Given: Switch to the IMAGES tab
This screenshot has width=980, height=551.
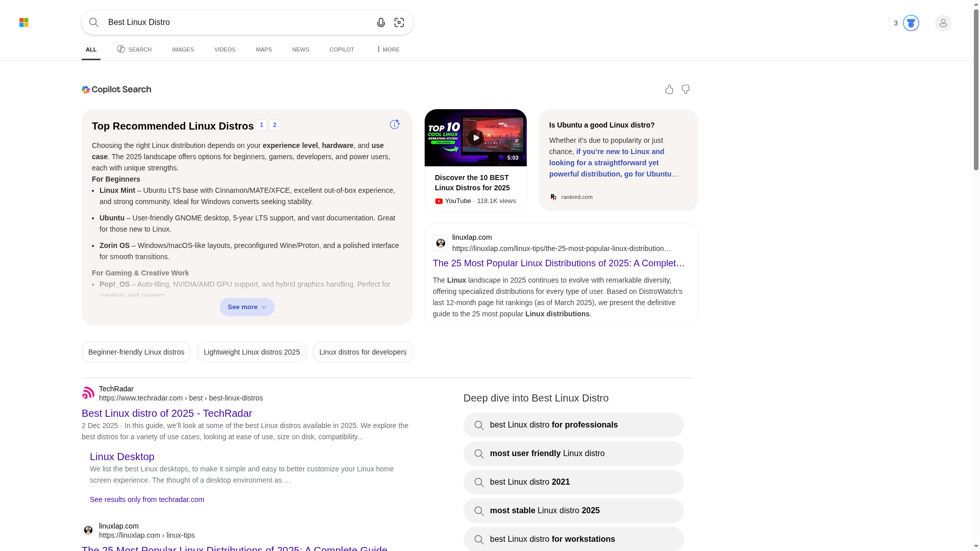Looking at the screenshot, I should [182, 49].
